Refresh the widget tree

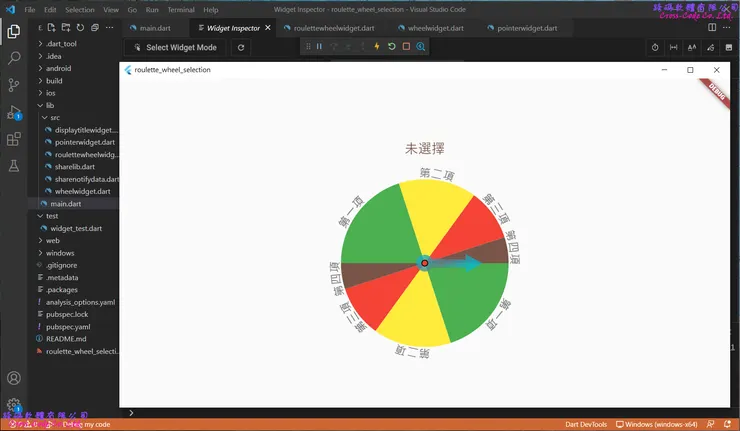click(x=241, y=48)
